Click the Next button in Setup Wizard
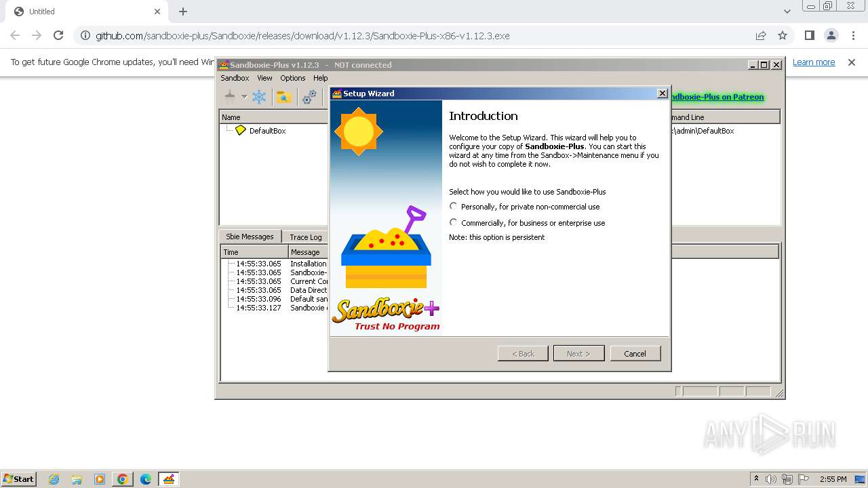868x488 pixels. tap(578, 353)
